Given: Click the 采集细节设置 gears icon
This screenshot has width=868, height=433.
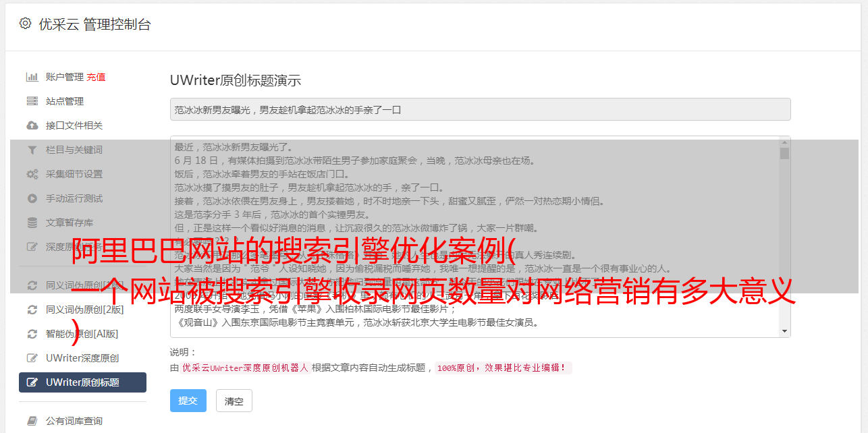Looking at the screenshot, I should click(x=32, y=174).
